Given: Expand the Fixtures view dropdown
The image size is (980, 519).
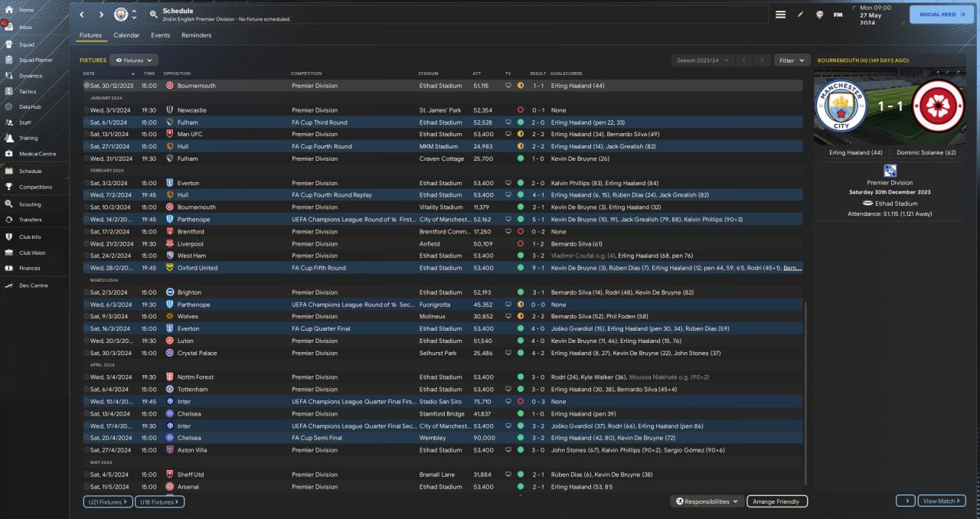Looking at the screenshot, I should tap(134, 60).
